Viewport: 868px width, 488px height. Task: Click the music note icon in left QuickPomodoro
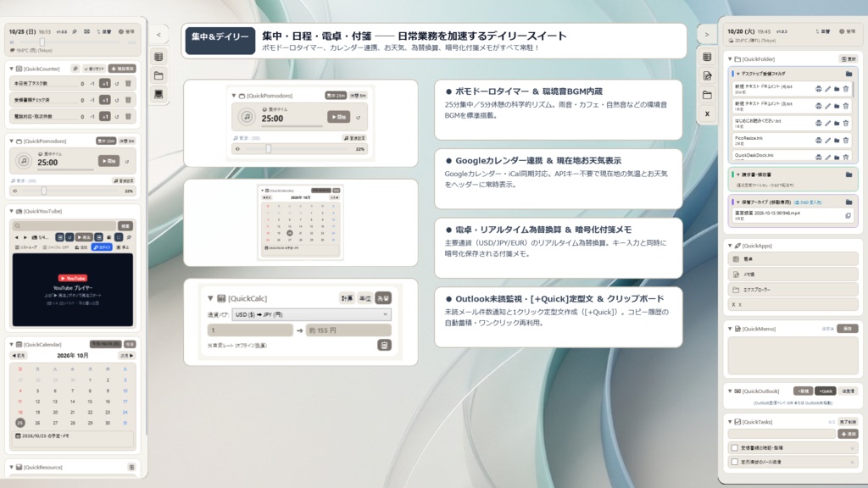23,161
